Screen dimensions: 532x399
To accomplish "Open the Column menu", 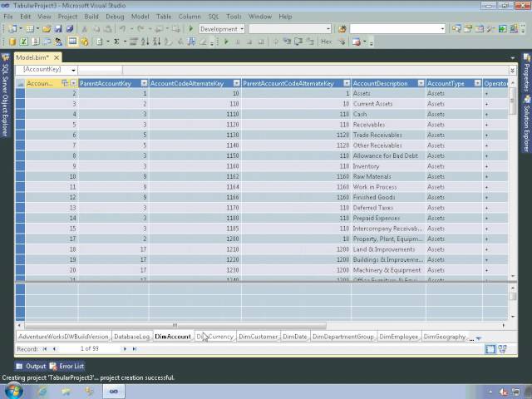I will pos(190,17).
